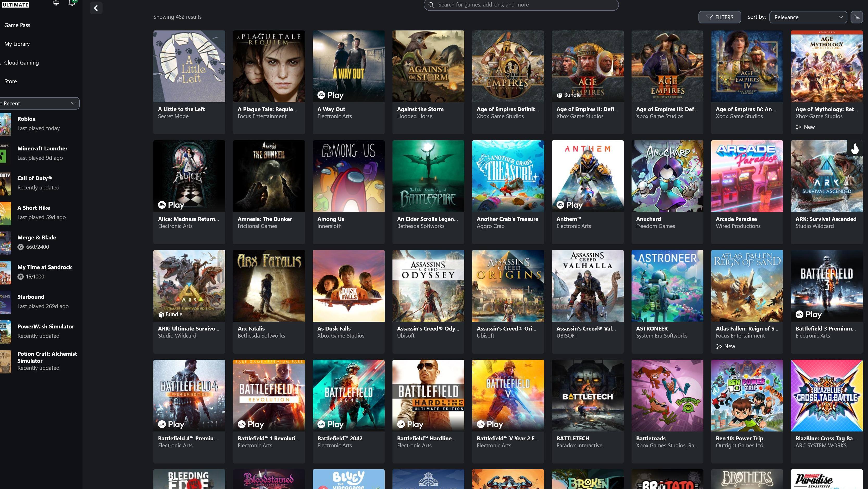
Task: Toggle the sort order direction icon
Action: 856,17
